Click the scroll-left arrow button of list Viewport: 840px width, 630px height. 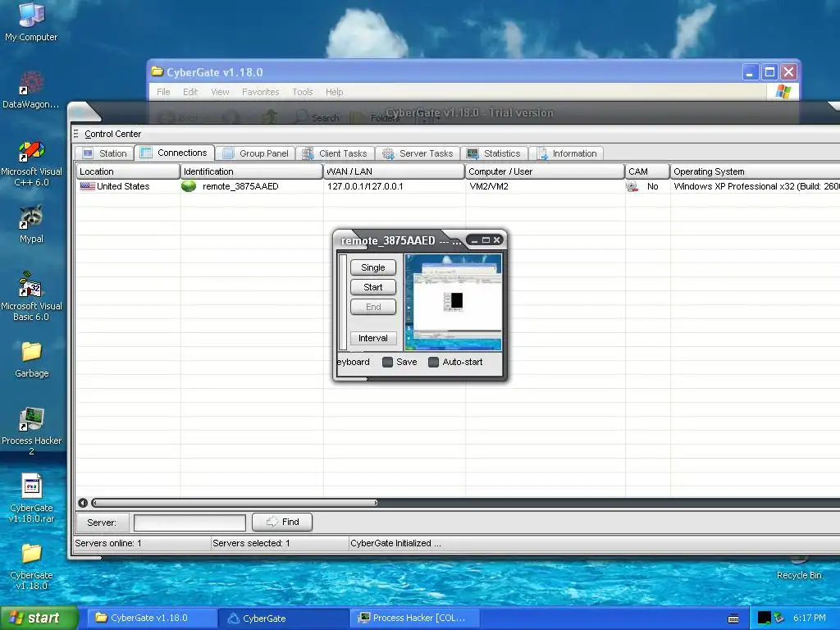[83, 503]
